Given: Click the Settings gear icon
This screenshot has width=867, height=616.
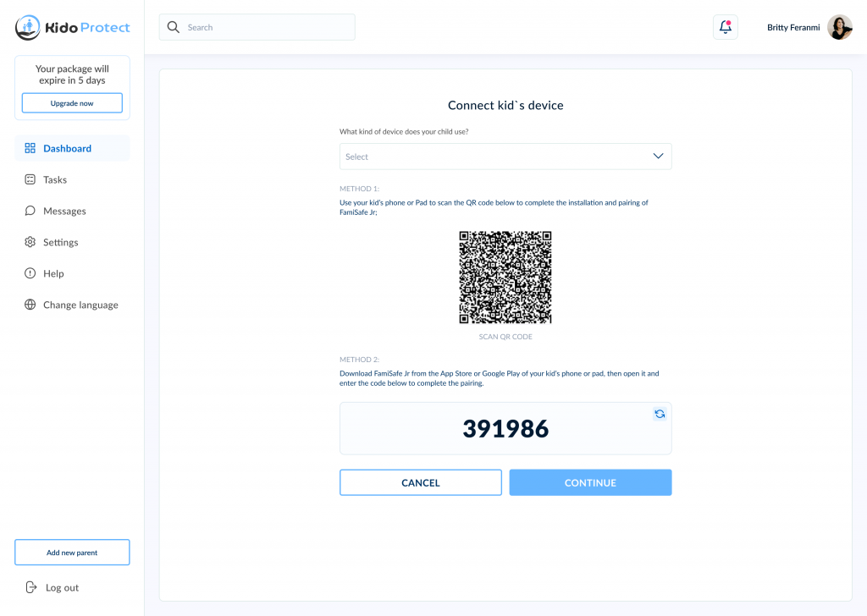Looking at the screenshot, I should point(30,242).
